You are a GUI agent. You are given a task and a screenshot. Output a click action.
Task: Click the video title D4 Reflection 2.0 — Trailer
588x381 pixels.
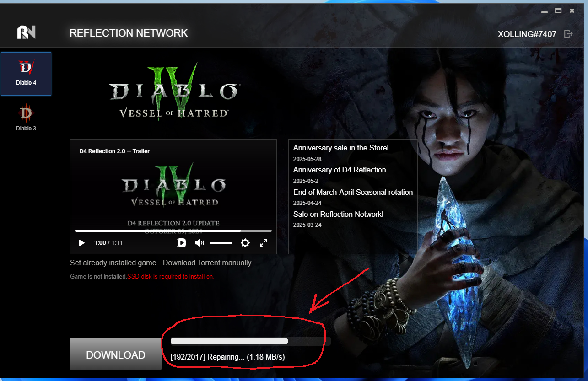(x=114, y=151)
